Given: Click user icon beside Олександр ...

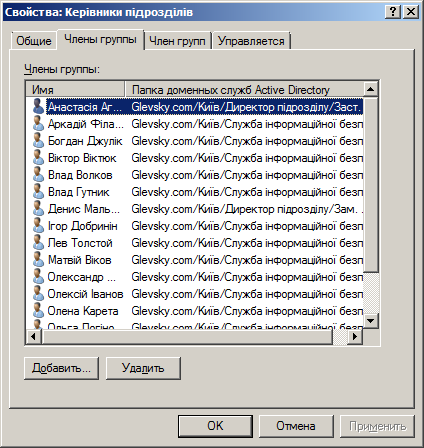Looking at the screenshot, I should point(38,276).
